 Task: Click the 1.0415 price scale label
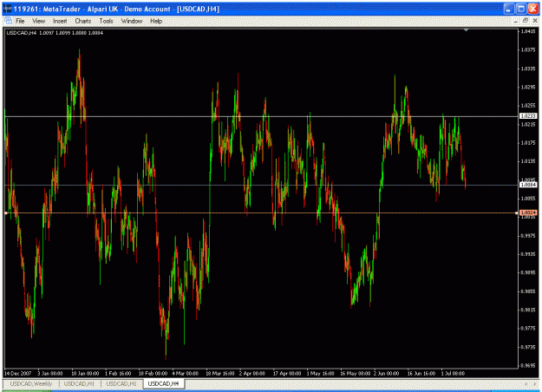[x=528, y=31]
